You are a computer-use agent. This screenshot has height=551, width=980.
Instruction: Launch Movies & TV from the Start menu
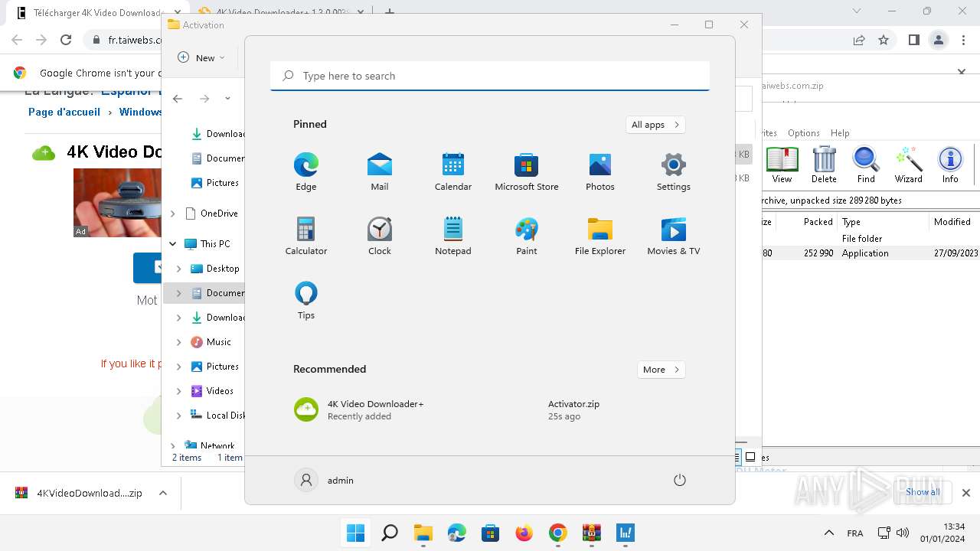[673, 236]
